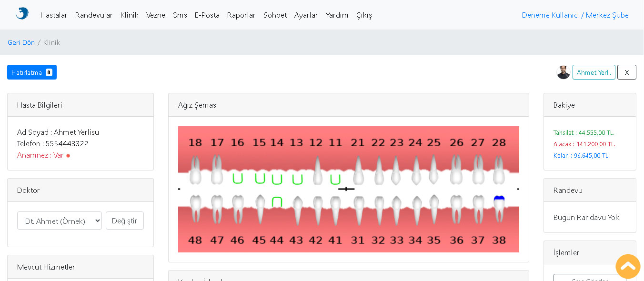Close the patient tab with X button
This screenshot has height=281, width=644.
[x=627, y=72]
